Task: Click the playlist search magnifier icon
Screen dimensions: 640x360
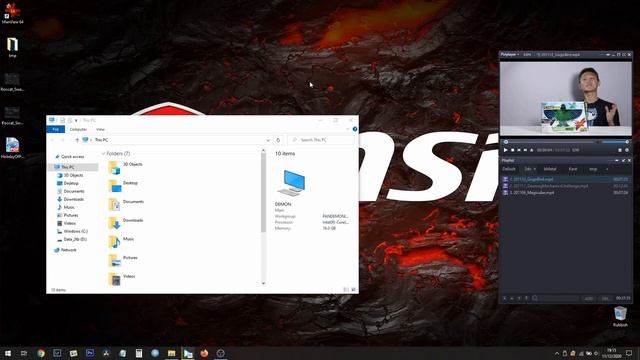Action: click(x=535, y=298)
